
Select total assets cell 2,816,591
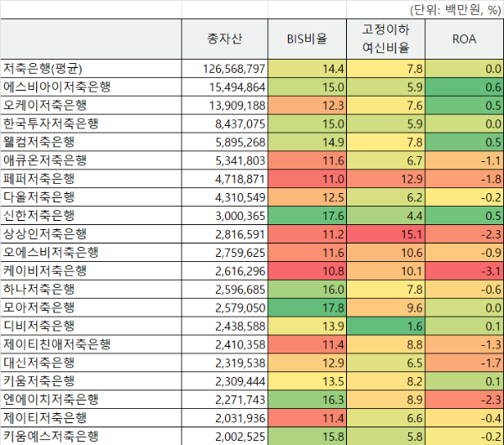pyautogui.click(x=224, y=233)
